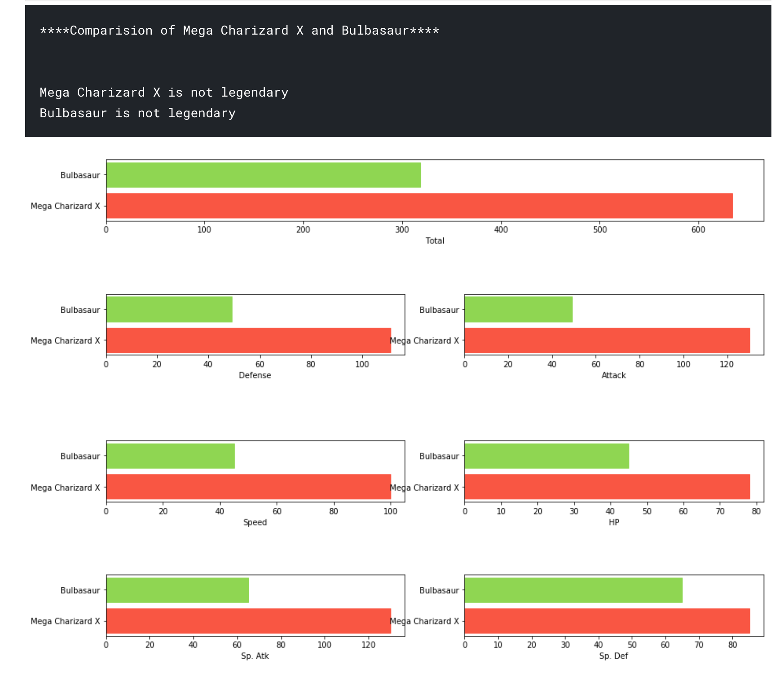The image size is (784, 674).
Task: Click red Mega Charizard X bar in Total chart
Action: [x=419, y=206]
